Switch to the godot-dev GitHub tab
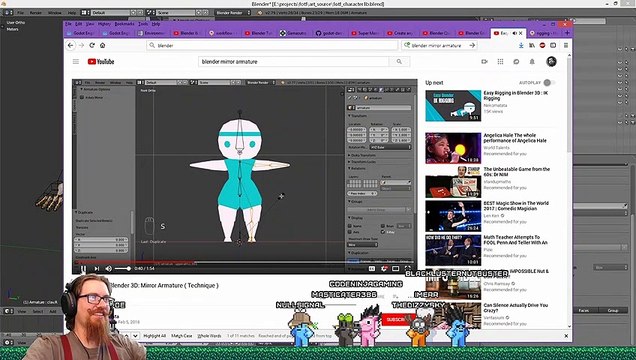The width and height of the screenshot is (636, 360). click(x=330, y=33)
